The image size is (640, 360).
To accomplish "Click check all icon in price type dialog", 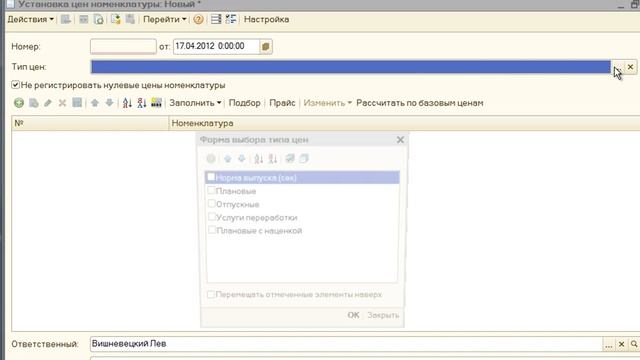I will point(290,158).
